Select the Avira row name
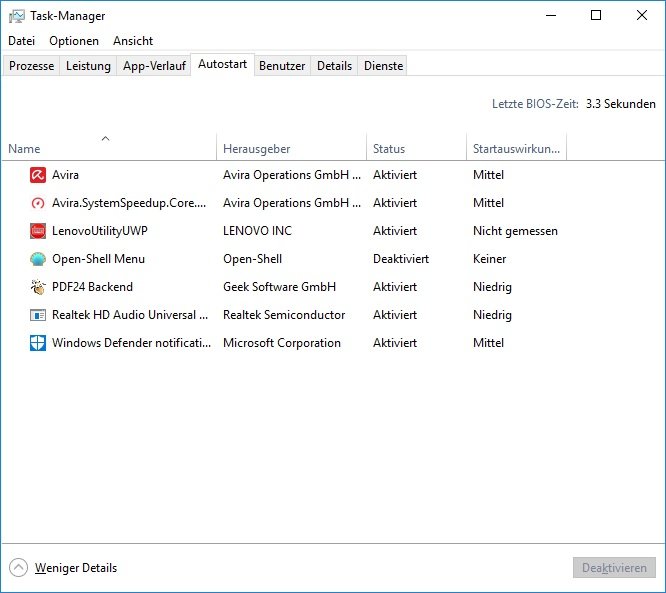Screen dimensions: 666x593 point(65,175)
